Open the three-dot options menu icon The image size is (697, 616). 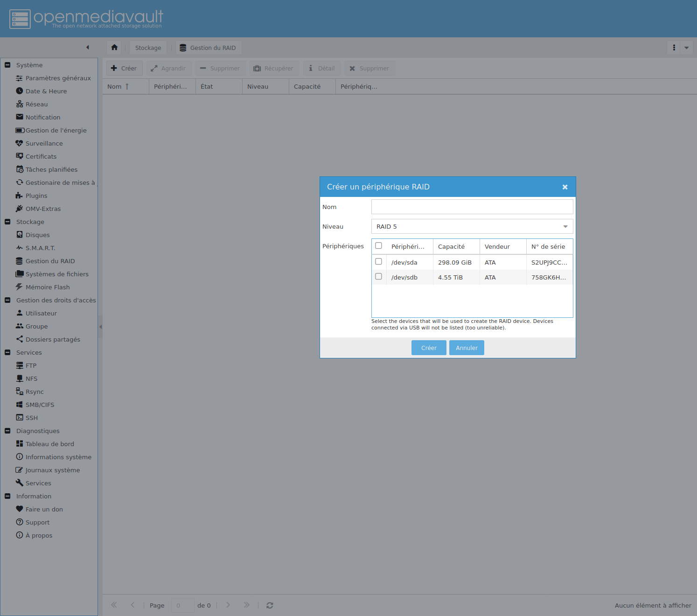pos(674,48)
